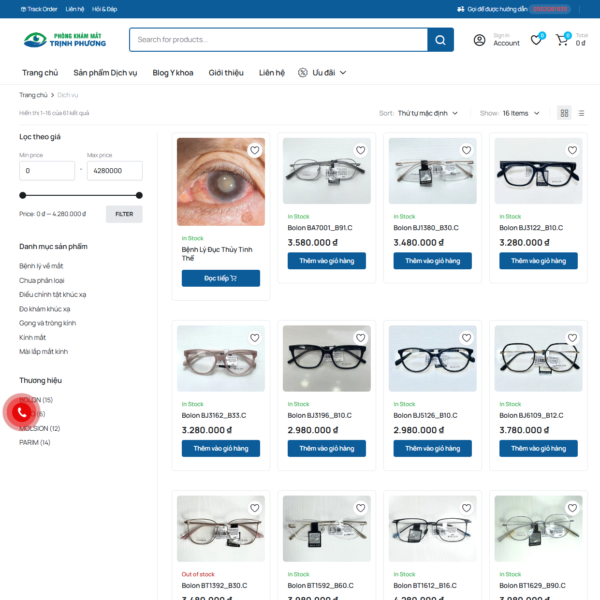Image resolution: width=600 pixels, height=600 pixels.
Task: Filter by Gọng và tròng kính category
Action: click(47, 323)
